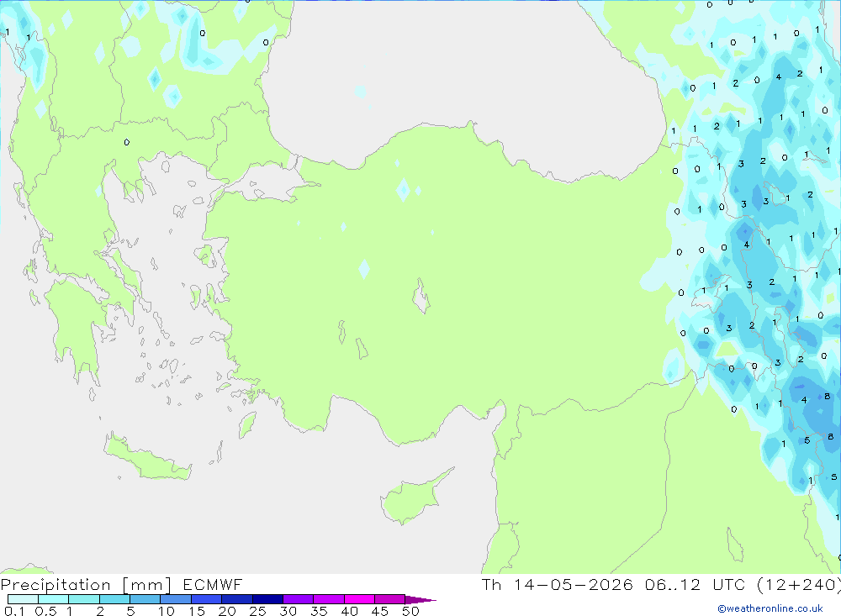
Task: Click the legend value label '50'
Action: pos(410,611)
